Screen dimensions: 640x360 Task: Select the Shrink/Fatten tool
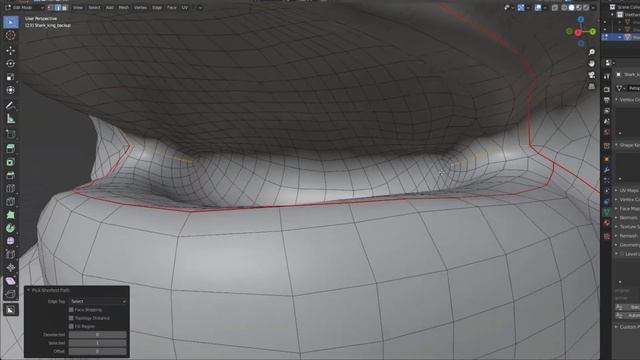(x=11, y=267)
